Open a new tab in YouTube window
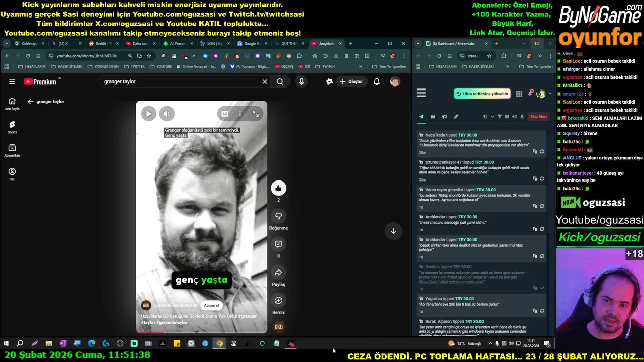644x362 pixels. click(x=351, y=44)
